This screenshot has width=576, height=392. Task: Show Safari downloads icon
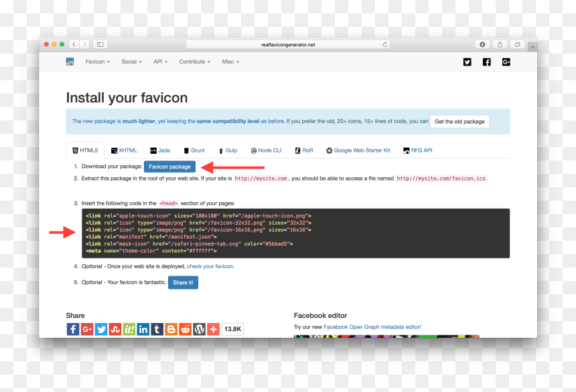482,44
